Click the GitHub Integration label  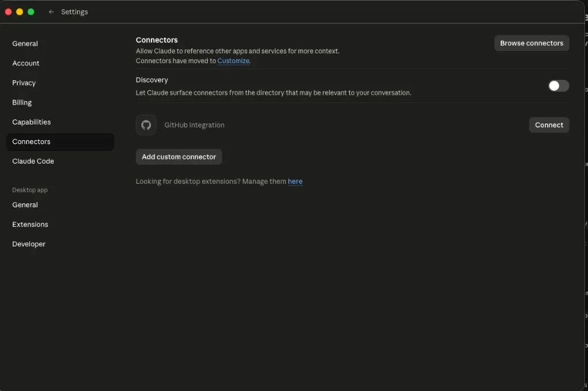tap(194, 125)
